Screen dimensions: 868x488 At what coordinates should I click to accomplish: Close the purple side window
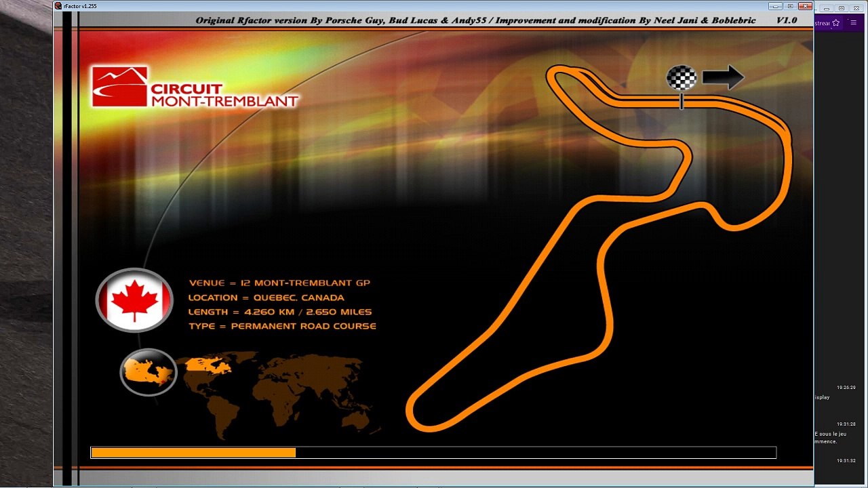point(856,9)
